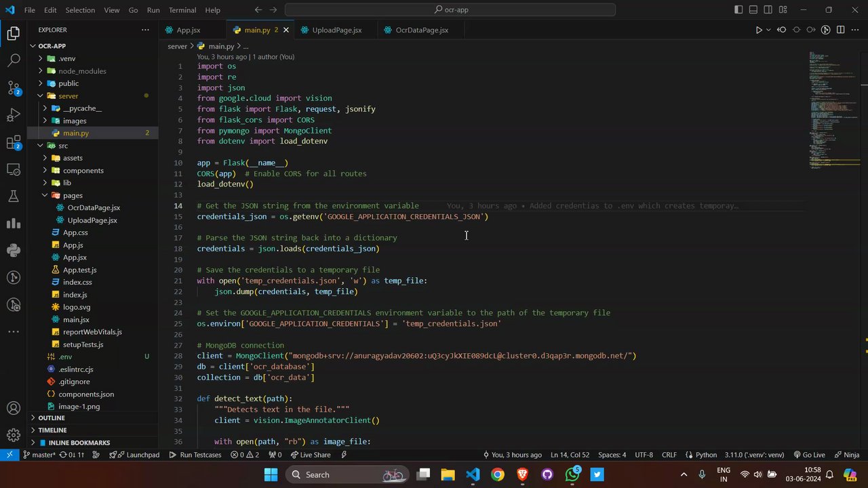Expand the components folder
Screen dimensions: 868x488
click(x=45, y=170)
